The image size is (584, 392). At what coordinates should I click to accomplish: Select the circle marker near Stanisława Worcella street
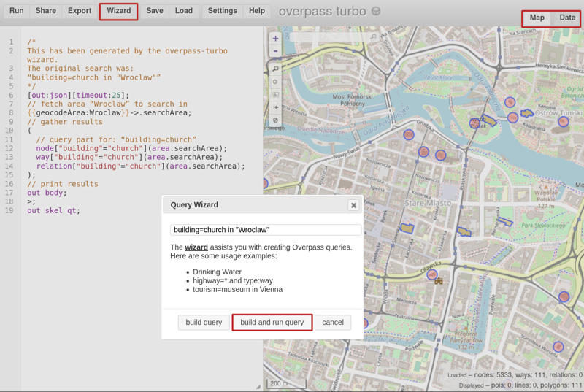click(x=558, y=347)
